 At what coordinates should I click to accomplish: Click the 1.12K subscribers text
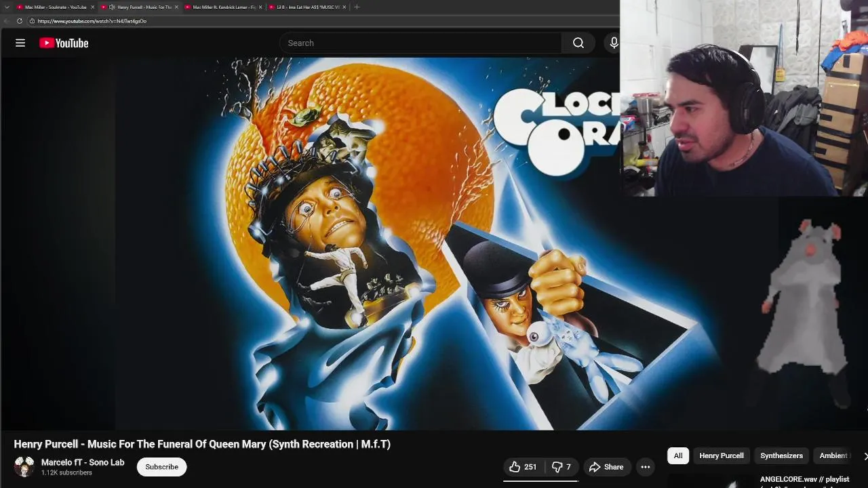(x=66, y=472)
